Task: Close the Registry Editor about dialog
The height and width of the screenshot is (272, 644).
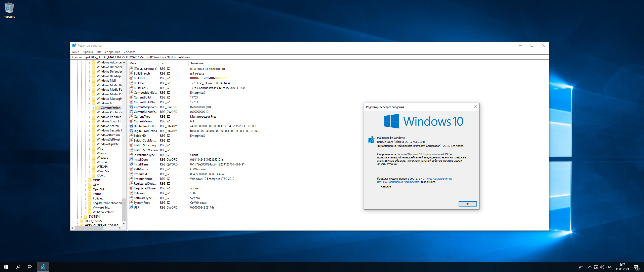Action: (475, 107)
